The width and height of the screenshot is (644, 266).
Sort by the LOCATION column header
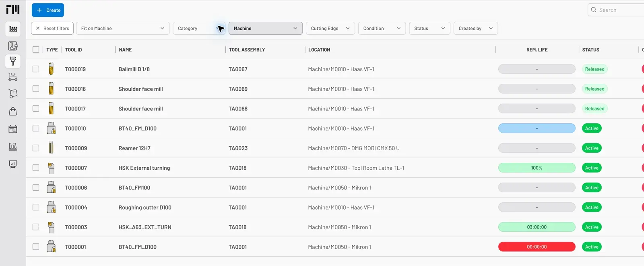pyautogui.click(x=319, y=50)
